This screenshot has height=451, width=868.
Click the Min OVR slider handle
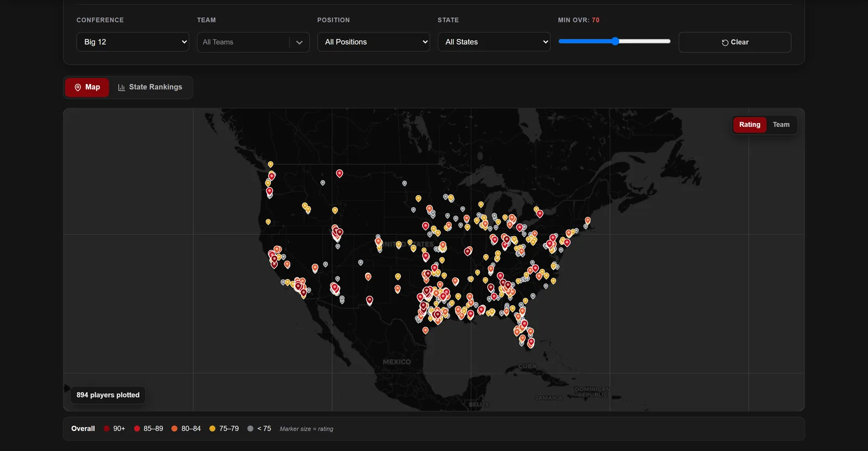(x=615, y=41)
